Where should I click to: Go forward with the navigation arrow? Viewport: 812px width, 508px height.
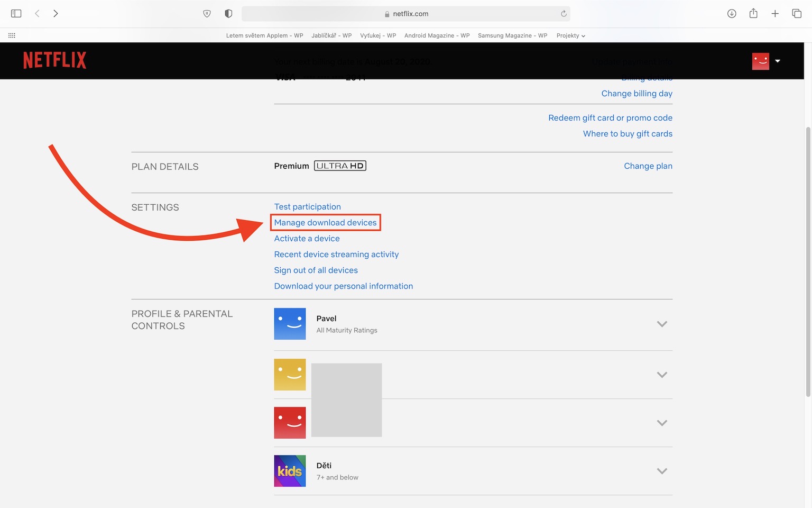56,14
